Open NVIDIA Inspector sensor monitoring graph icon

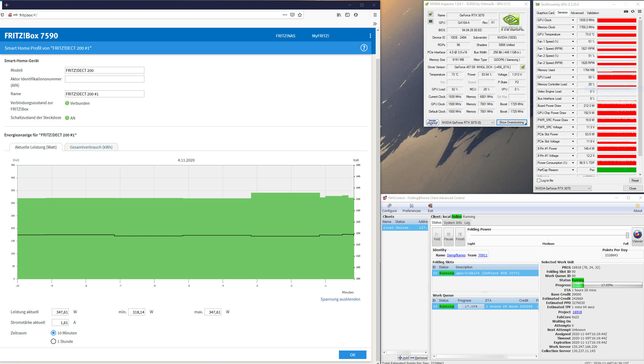431,21
